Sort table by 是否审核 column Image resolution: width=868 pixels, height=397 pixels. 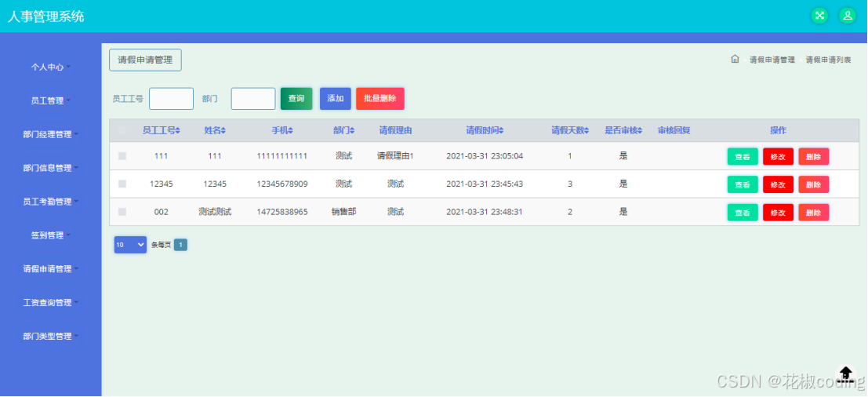[x=623, y=131]
